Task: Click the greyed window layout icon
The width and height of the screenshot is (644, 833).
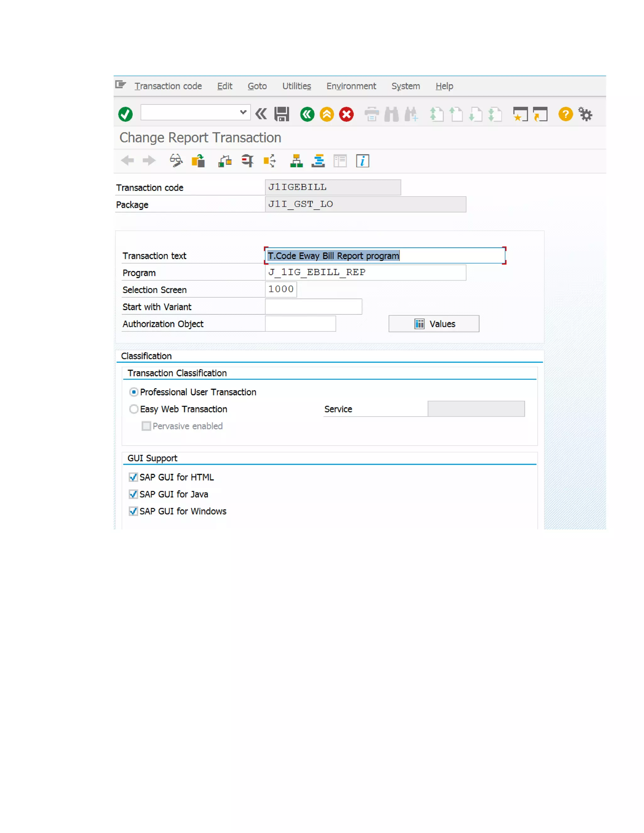Action: [340, 161]
